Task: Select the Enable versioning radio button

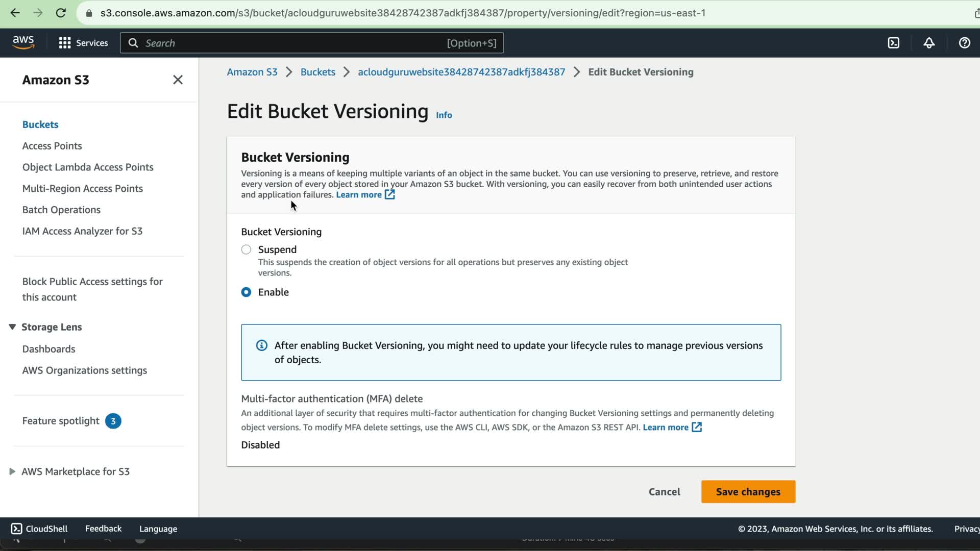Action: click(x=246, y=292)
